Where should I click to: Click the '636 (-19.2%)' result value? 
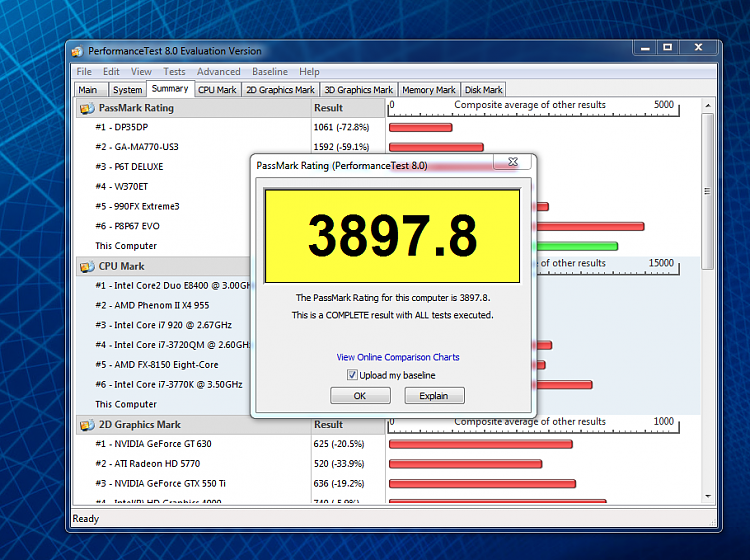point(339,483)
